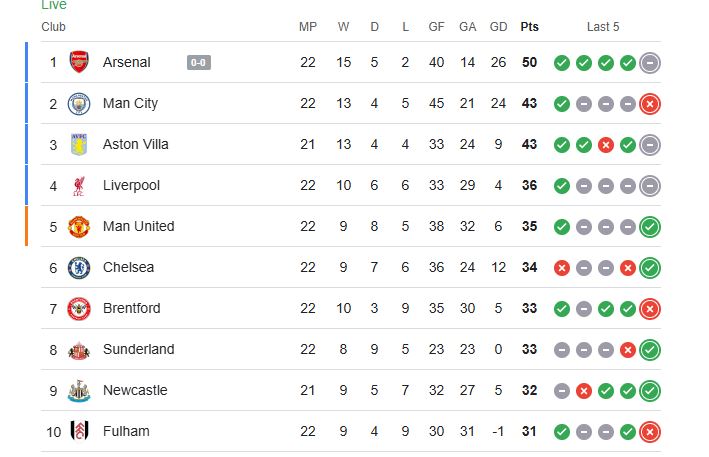Click the Newcastle crest icon

(79, 391)
